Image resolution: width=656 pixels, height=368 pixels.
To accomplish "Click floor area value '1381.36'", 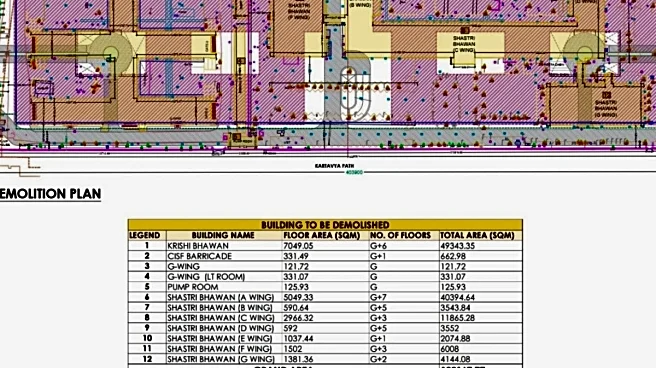I will click(x=298, y=359).
